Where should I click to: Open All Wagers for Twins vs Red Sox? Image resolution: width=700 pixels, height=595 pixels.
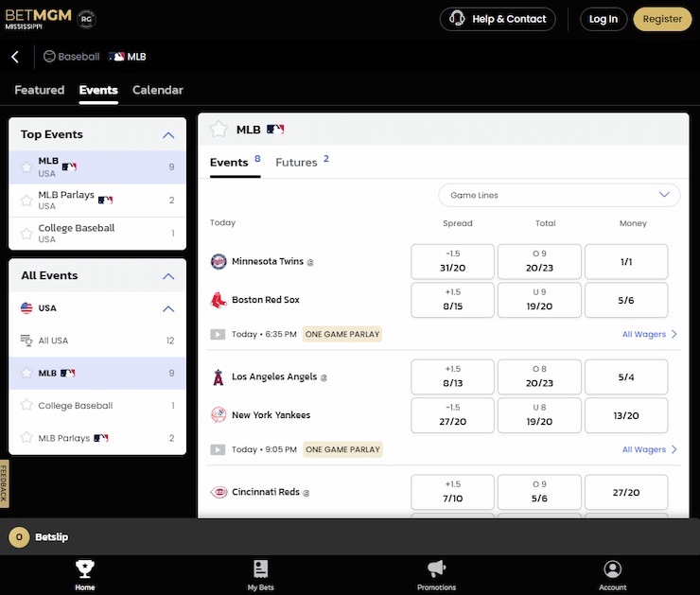650,334
